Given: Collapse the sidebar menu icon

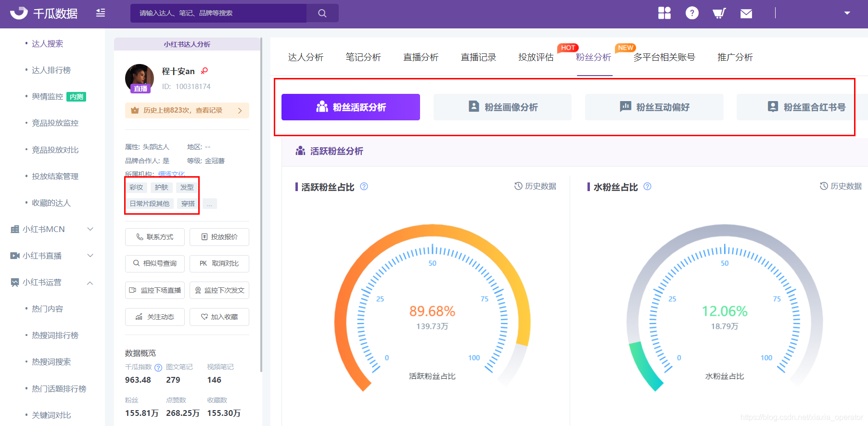Looking at the screenshot, I should tap(101, 13).
